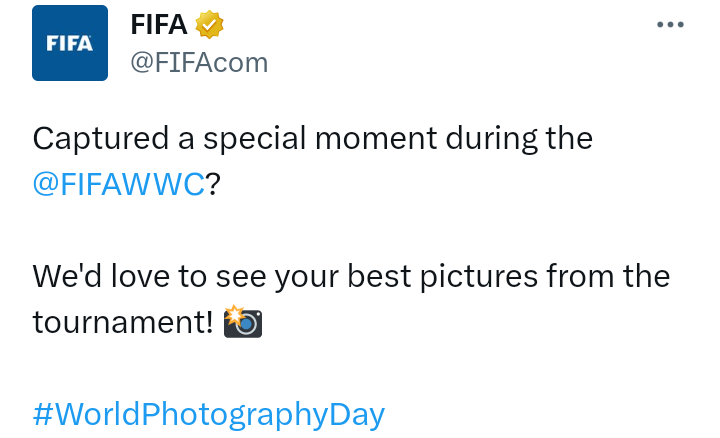
Task: Follow the #WorldPhotographyDay hashtag
Action: pyautogui.click(x=208, y=413)
